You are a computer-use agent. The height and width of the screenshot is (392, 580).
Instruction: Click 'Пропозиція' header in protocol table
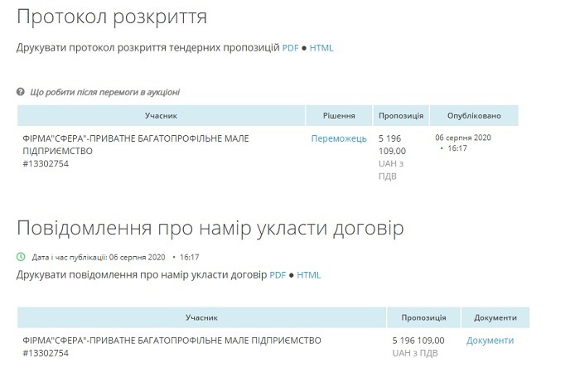[x=401, y=116]
